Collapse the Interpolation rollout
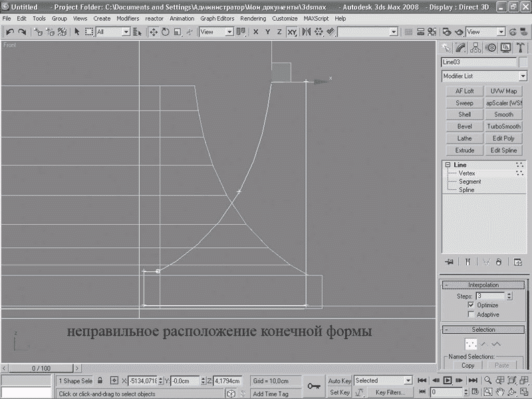 (483, 285)
